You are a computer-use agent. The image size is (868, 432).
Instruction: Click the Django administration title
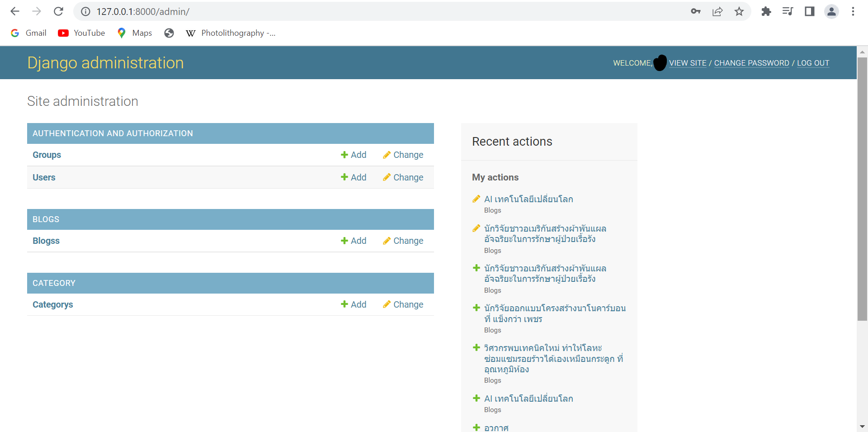click(105, 63)
